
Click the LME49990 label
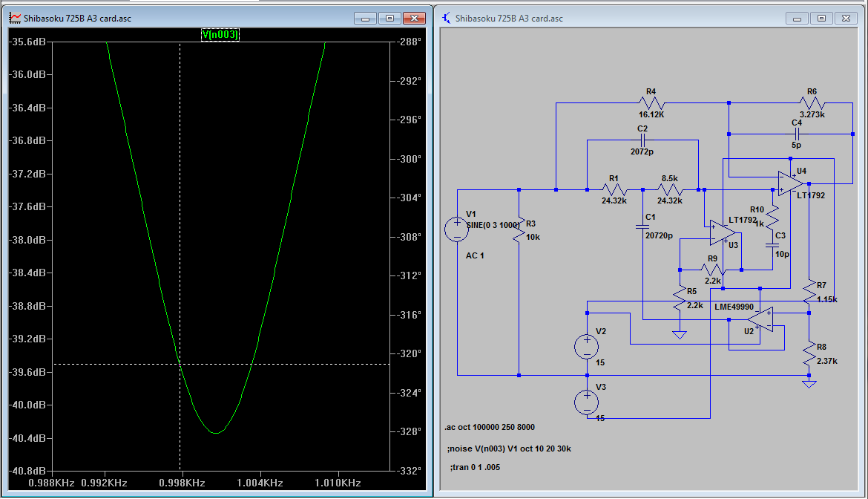(x=734, y=307)
